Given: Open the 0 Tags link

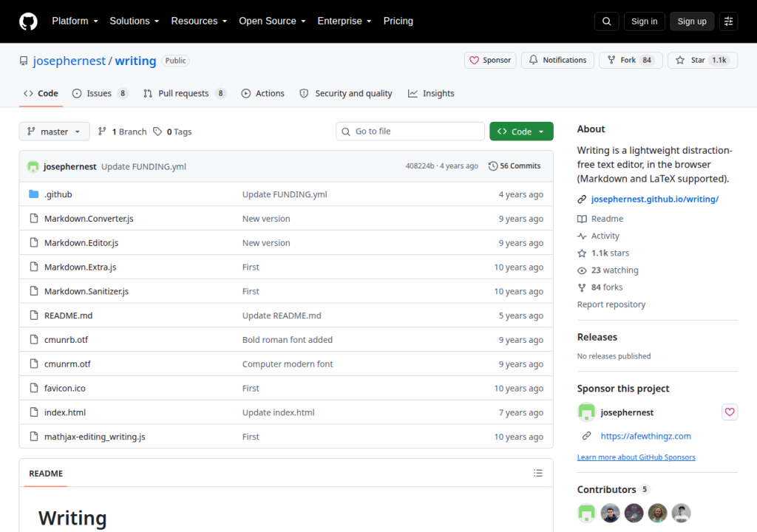Looking at the screenshot, I should click(172, 132).
